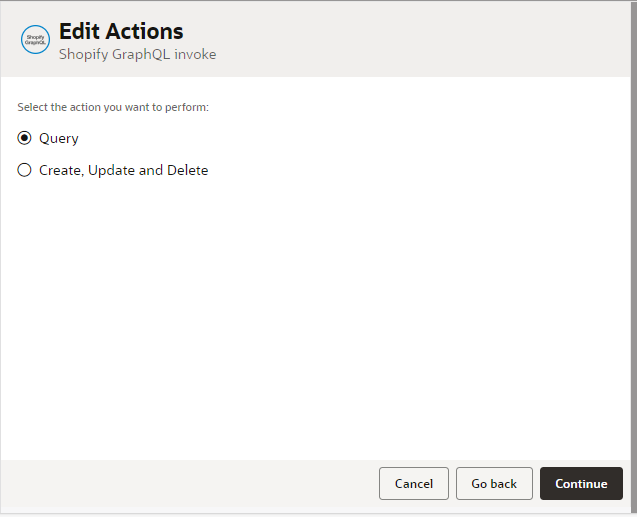Click the word Create in second option
Screen dimensions: 637x517
click(61, 170)
